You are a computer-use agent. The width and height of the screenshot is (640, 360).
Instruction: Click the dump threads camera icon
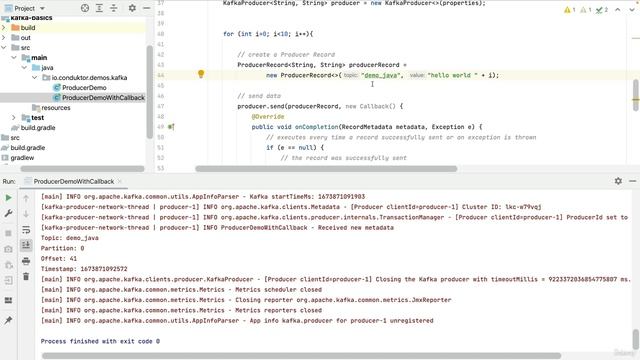8,249
